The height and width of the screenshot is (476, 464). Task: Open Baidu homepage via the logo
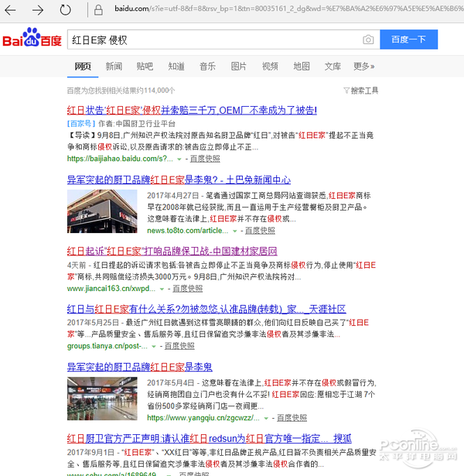32,38
